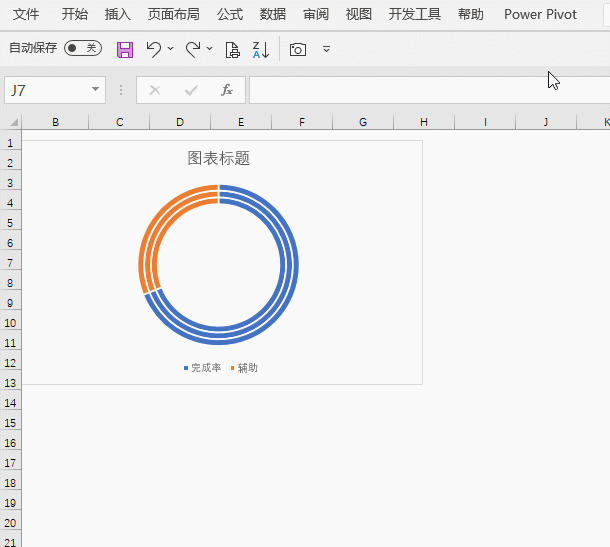
Task: Select column B header
Action: tap(55, 122)
